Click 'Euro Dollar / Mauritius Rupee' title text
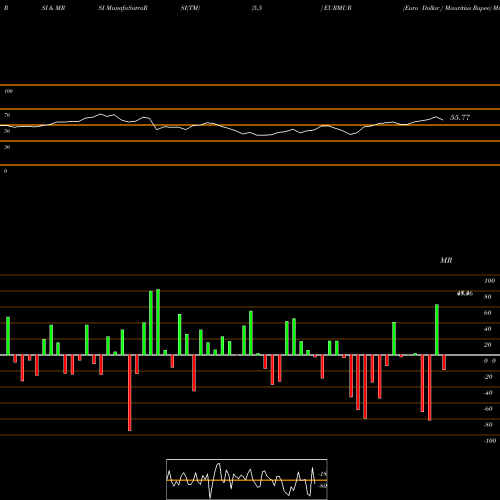 (x=447, y=8)
